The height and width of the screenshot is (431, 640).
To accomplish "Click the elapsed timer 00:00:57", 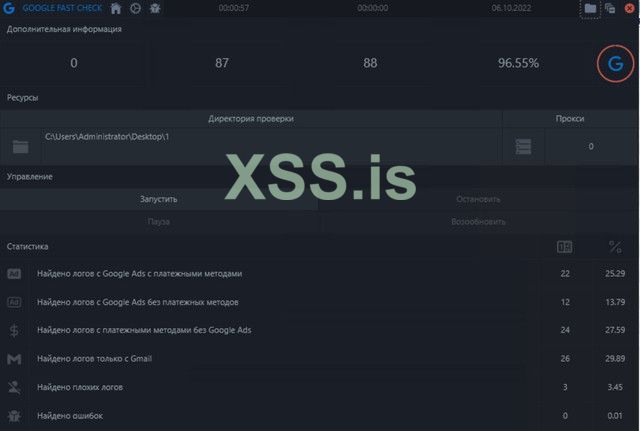I will tap(234, 8).
